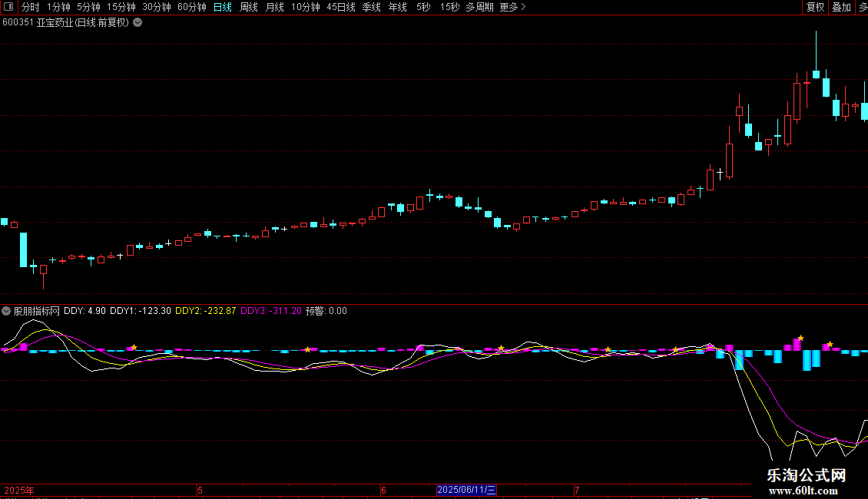Switch to the 分时 chart tab
The width and height of the screenshot is (868, 499).
coord(30,7)
